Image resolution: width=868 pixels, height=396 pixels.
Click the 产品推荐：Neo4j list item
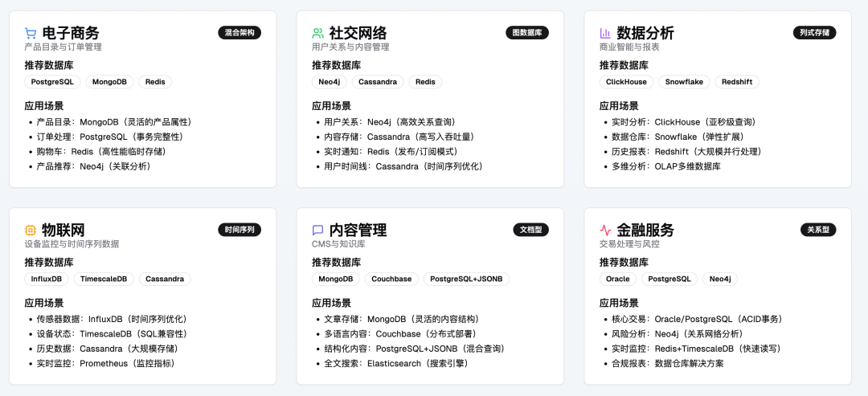pyautogui.click(x=94, y=166)
